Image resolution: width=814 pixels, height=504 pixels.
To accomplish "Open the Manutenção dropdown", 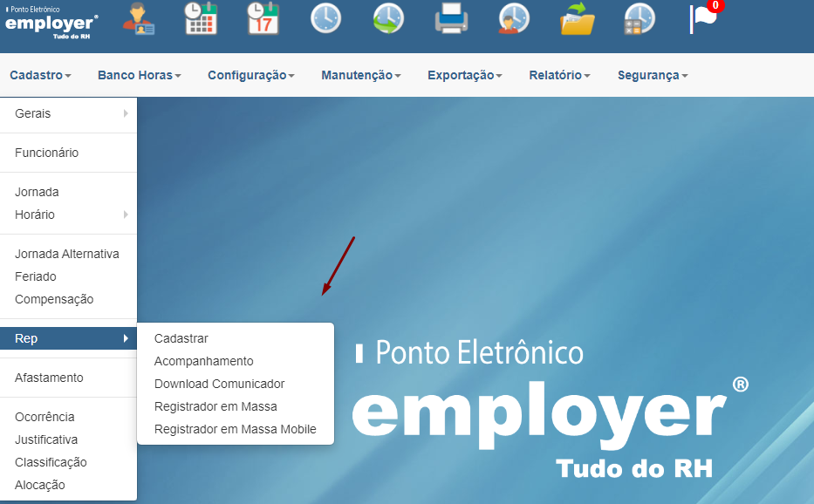I will 361,75.
